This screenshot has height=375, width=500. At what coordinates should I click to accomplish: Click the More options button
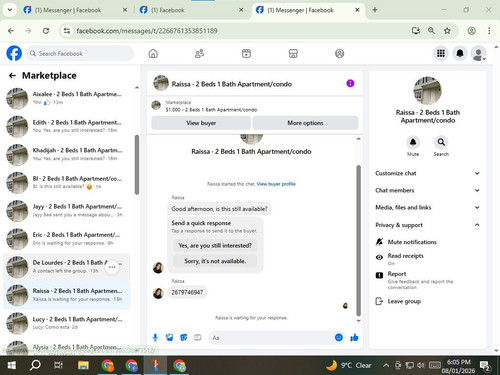[x=305, y=123]
